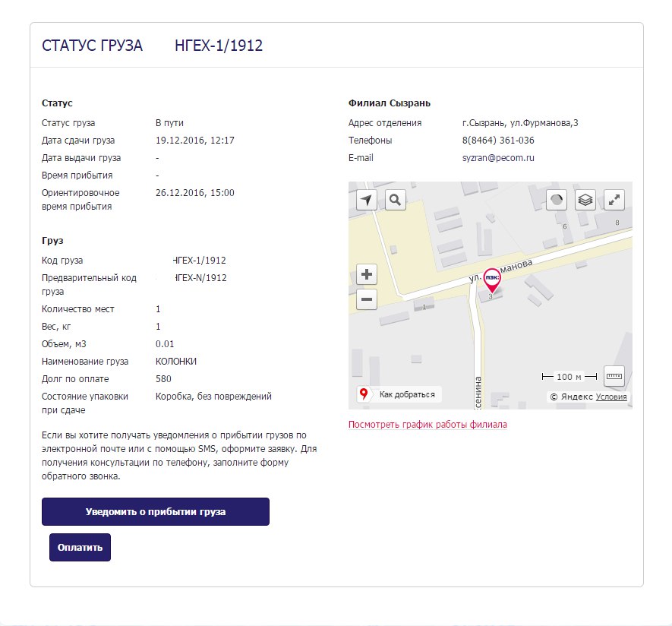This screenshot has width=672, height=626.
Task: Click the phone number 8(8464) 361-036
Action: tap(498, 141)
